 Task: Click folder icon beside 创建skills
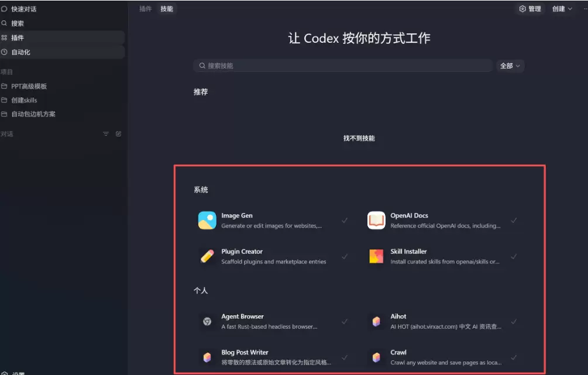[x=4, y=100]
